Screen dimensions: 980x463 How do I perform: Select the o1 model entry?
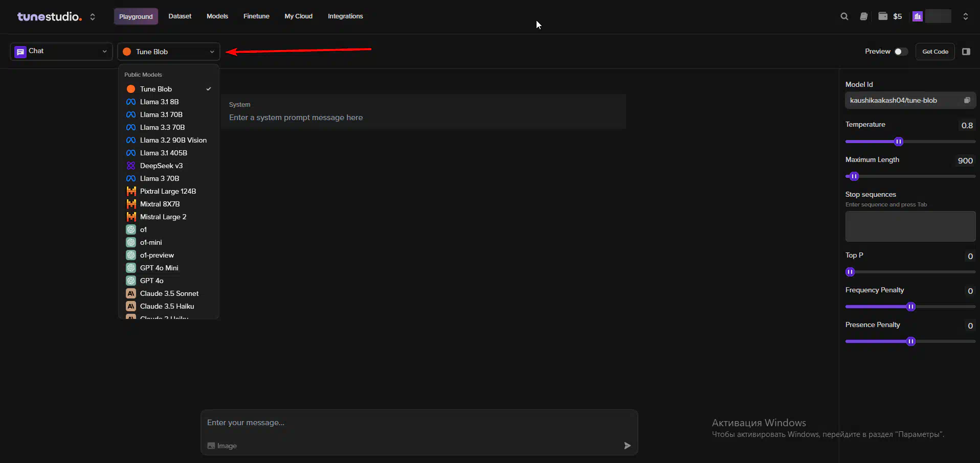(x=169, y=229)
